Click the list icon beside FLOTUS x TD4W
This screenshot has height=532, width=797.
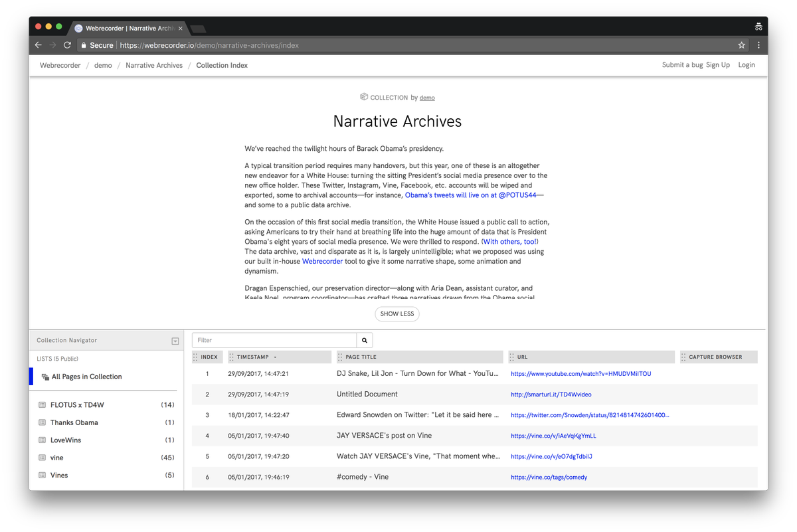tap(42, 404)
